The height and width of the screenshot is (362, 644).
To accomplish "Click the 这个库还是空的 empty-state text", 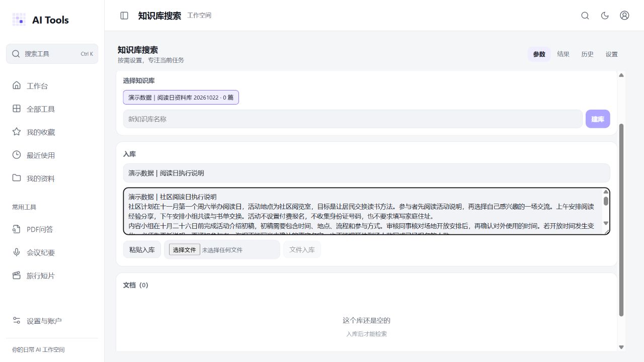I will [367, 320].
